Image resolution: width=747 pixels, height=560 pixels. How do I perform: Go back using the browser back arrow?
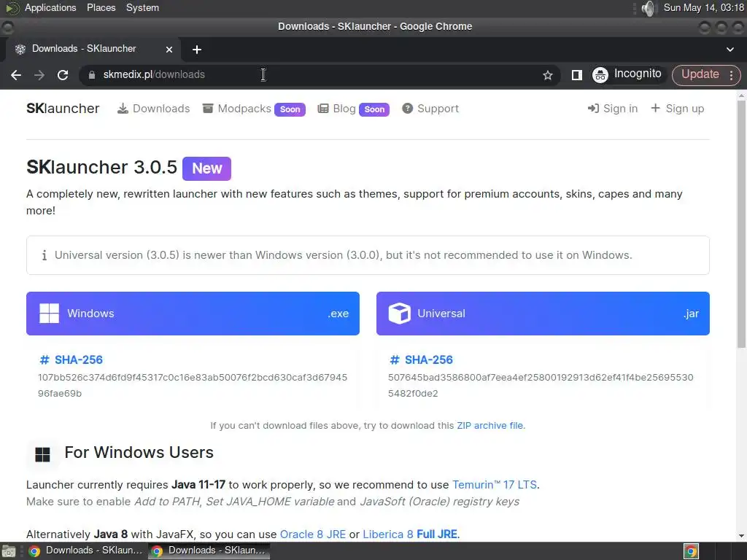pos(16,75)
